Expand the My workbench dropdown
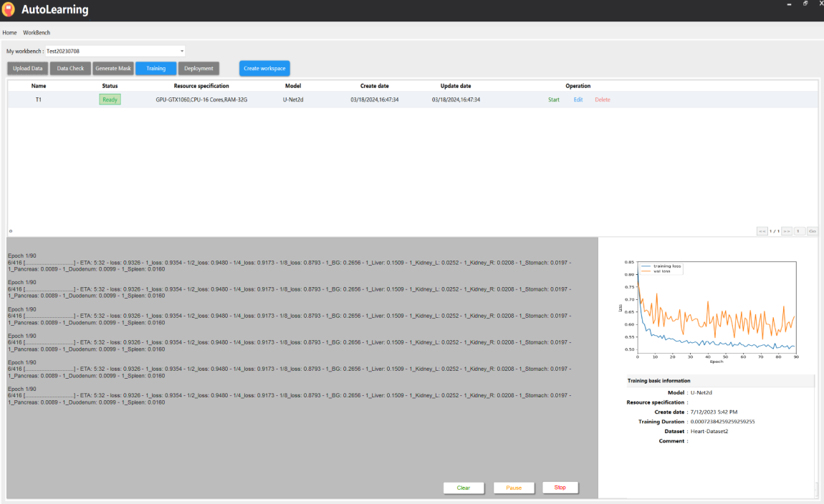 coord(115,51)
